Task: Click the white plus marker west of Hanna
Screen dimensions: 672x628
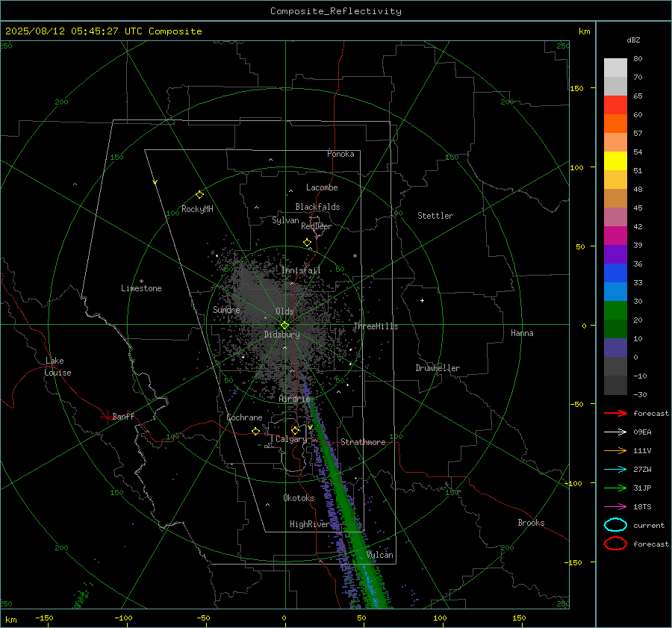Action: click(422, 300)
